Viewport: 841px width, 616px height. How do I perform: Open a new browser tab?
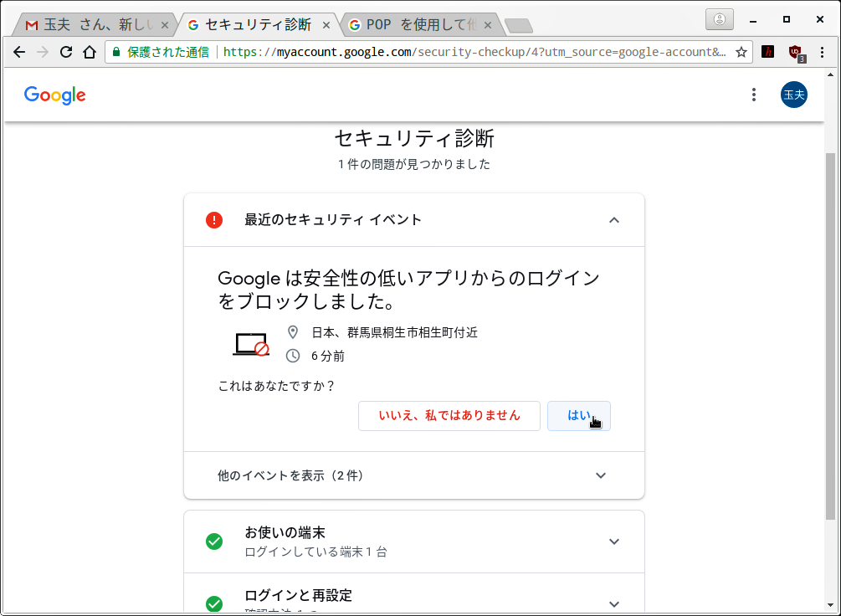(519, 25)
